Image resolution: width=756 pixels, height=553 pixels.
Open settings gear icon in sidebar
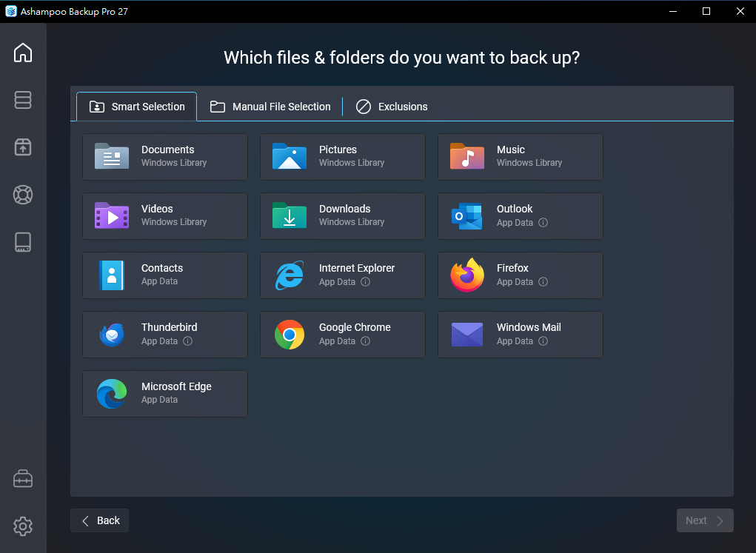pyautogui.click(x=23, y=526)
